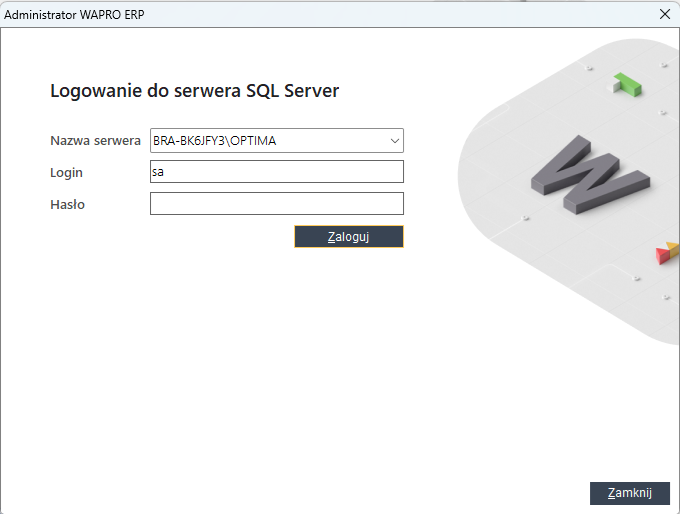Close the Administrator WAPRO ERP window
Screen dimensions: 680x514
664,14
